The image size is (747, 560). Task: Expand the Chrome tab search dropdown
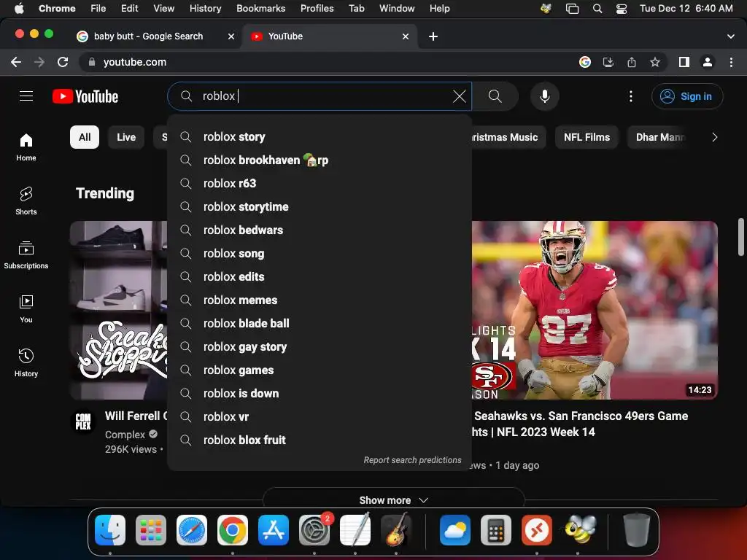[731, 36]
